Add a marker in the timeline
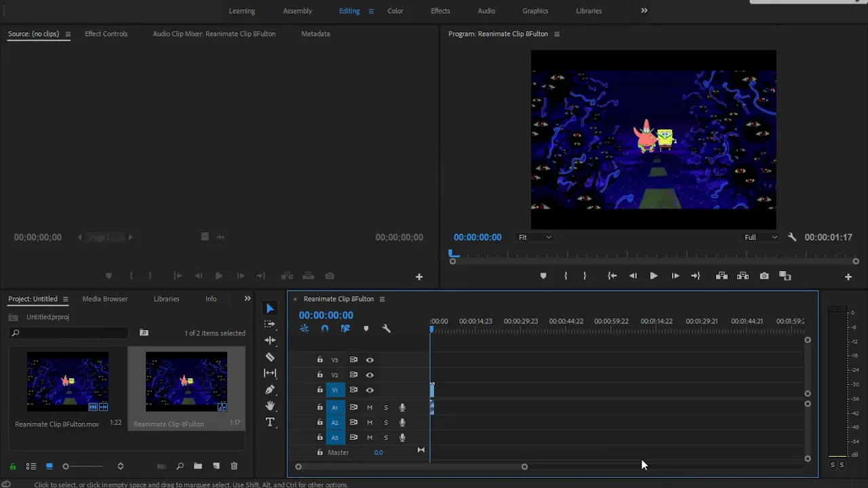The image size is (868, 488). (366, 329)
